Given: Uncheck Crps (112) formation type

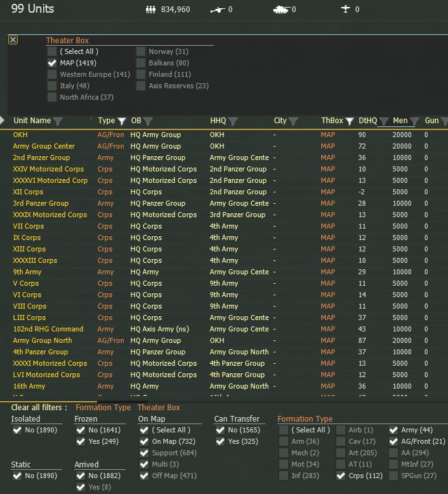Looking at the screenshot, I should [x=341, y=476].
